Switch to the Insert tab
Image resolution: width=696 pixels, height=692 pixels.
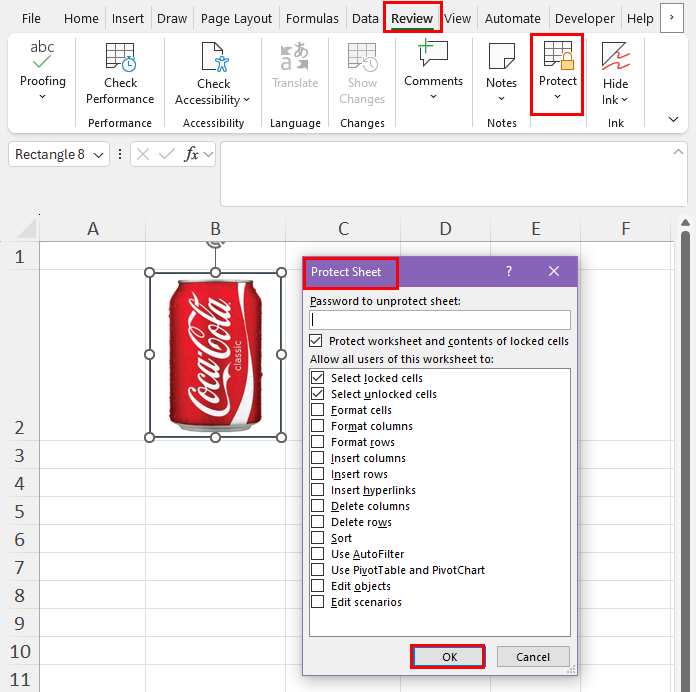point(128,18)
